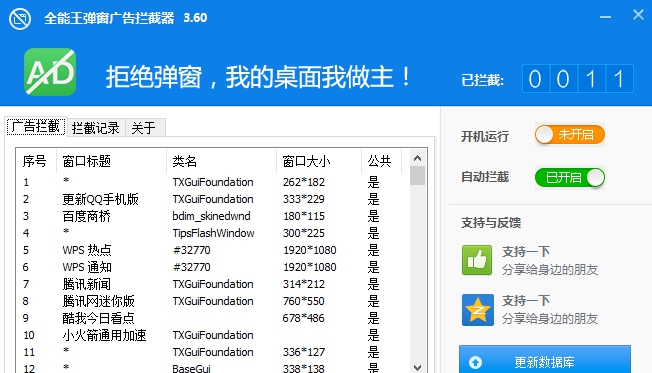The height and width of the screenshot is (373, 652).
Task: Sort by the 类名 column header
Action: (x=221, y=161)
